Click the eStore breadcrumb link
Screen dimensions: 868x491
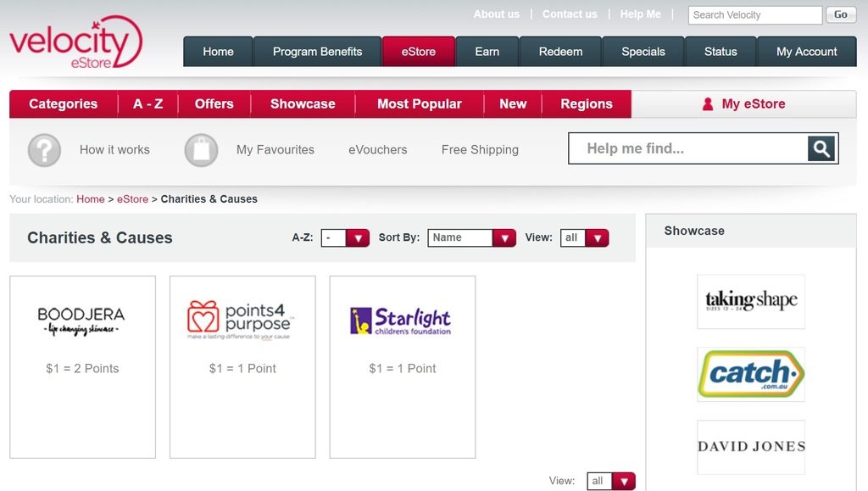click(x=132, y=199)
